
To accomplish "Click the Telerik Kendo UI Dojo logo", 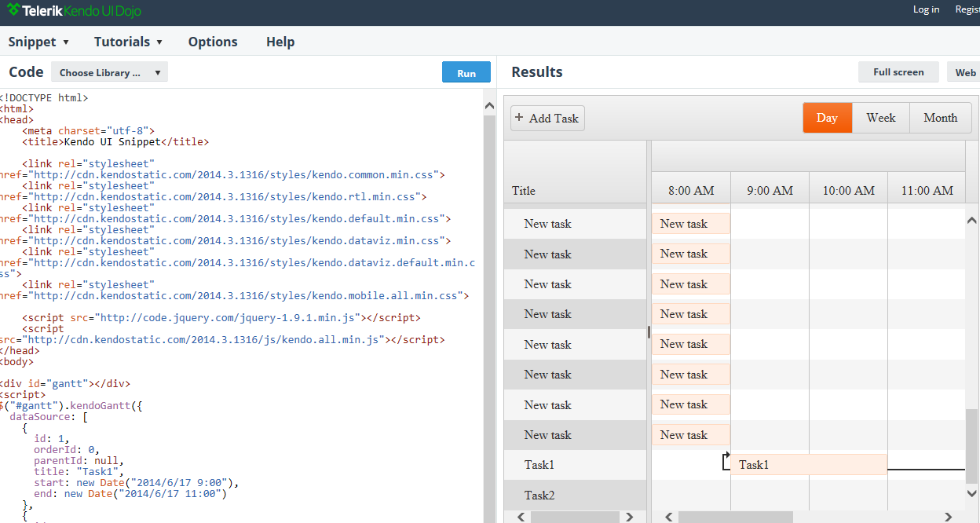I will click(74, 11).
